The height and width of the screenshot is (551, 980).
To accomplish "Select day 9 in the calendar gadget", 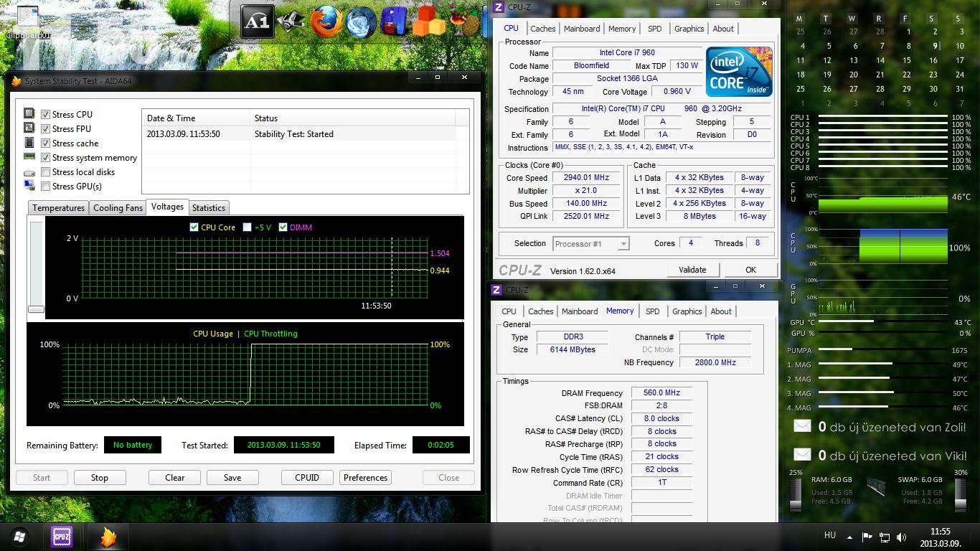I will tap(935, 45).
